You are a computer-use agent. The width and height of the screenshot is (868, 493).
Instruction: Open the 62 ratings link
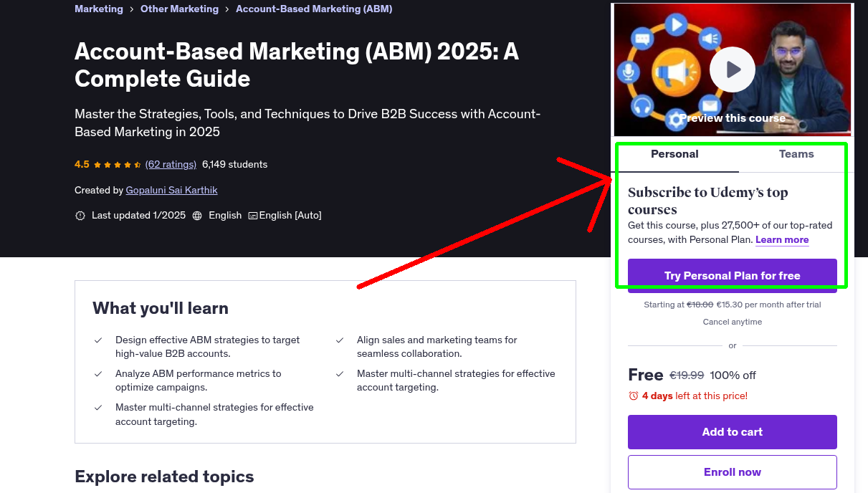click(171, 164)
